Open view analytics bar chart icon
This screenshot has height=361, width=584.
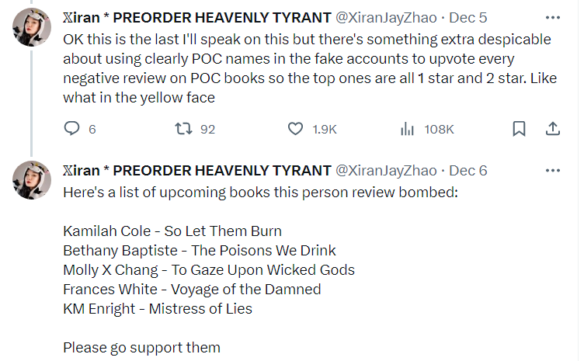pyautogui.click(x=407, y=129)
